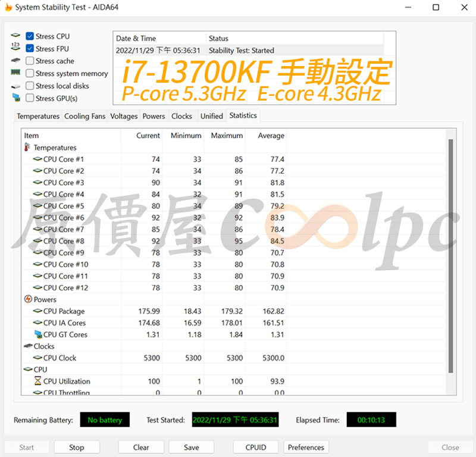
Task: Click the chip icon beside CPU Core #1
Action: pos(37,159)
